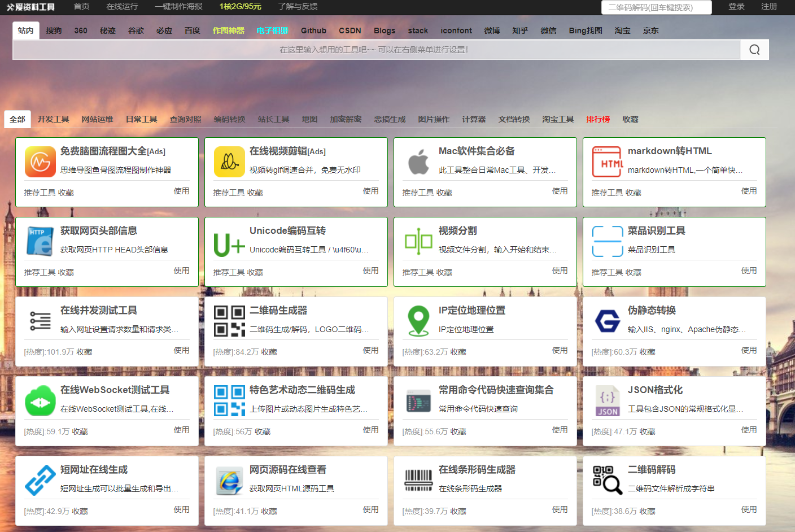
Task: Click the [热度]:101.9万 popularity text
Action: coord(49,352)
